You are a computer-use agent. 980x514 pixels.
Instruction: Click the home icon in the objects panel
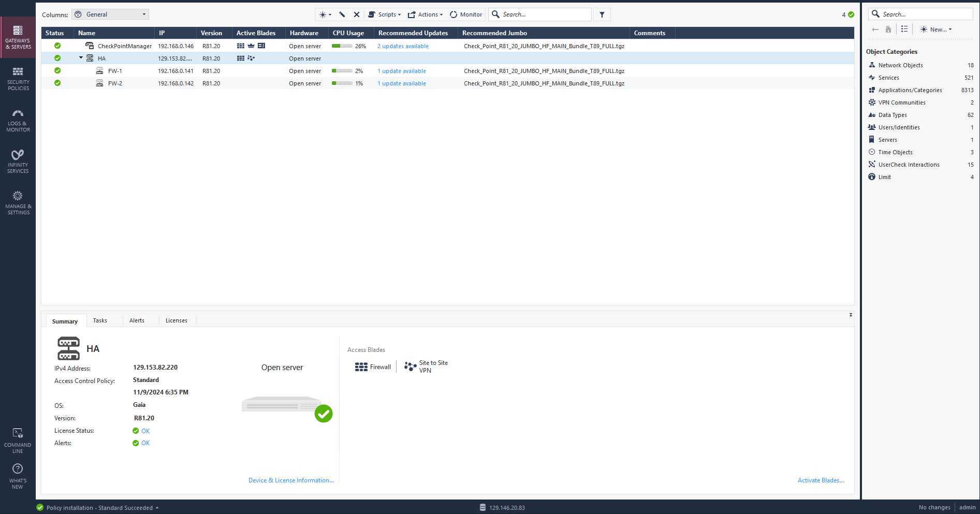[888, 30]
